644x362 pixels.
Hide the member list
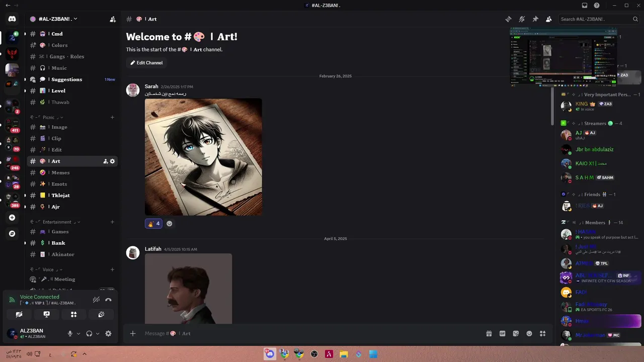[x=549, y=19]
